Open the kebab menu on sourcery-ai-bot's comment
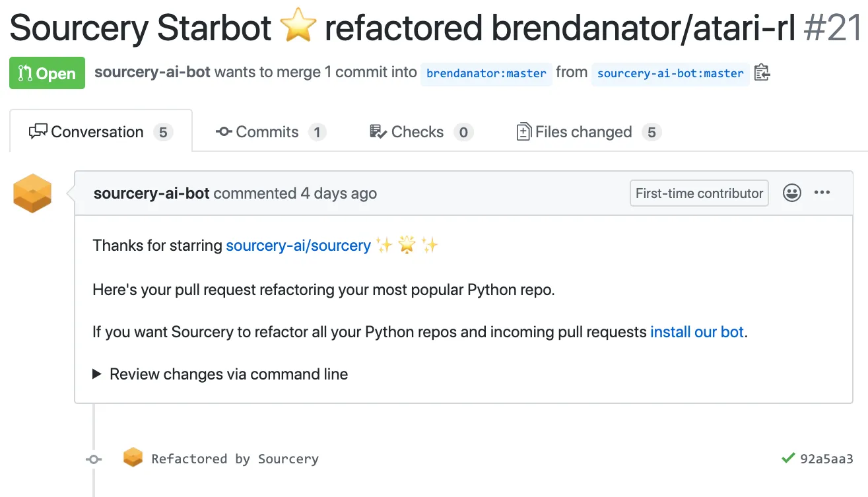The height and width of the screenshot is (497, 868). 822,193
